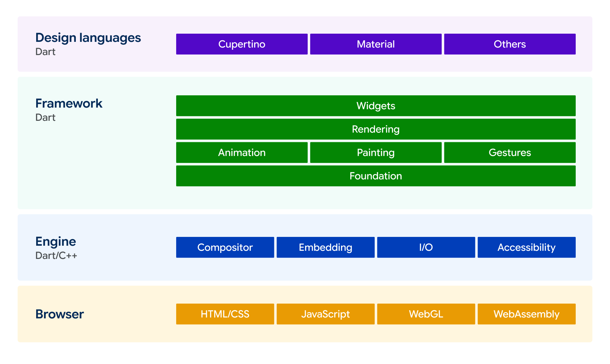
Task: Select the HTML/CSS browser block
Action: click(225, 314)
